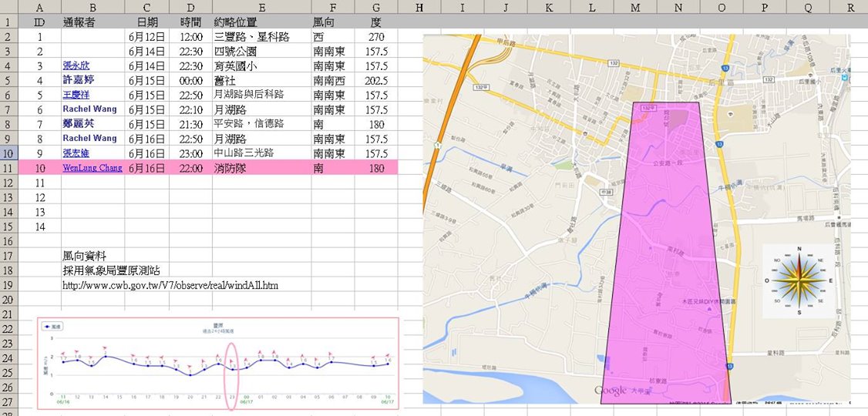Click the cwb.gov.tw windAll.htm URL cell
Screen dimensions: 868x416
pos(170,286)
